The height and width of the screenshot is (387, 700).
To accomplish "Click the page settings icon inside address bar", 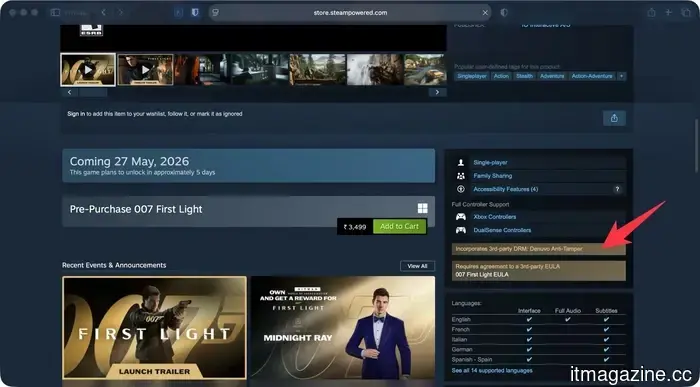I will pos(216,12).
